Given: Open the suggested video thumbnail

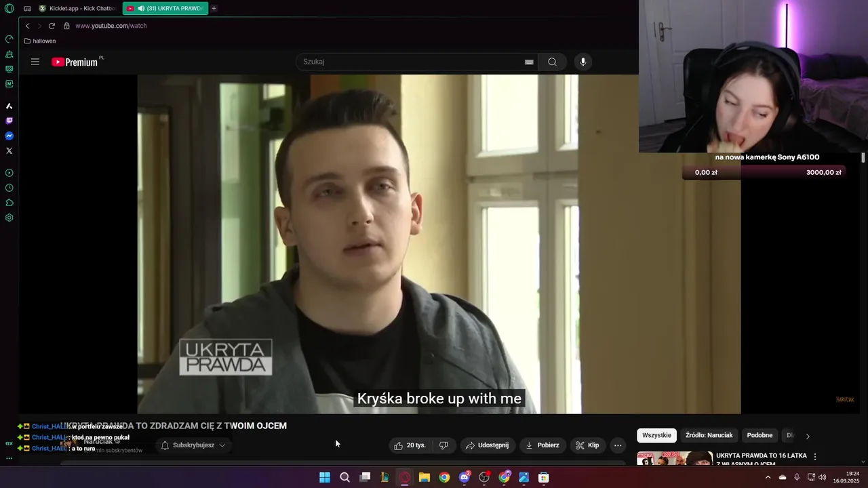Looking at the screenshot, I should pos(675,459).
